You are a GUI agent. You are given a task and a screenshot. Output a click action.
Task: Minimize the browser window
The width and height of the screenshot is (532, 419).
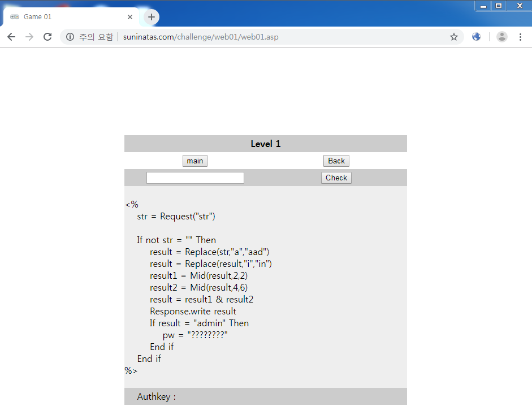(483, 6)
